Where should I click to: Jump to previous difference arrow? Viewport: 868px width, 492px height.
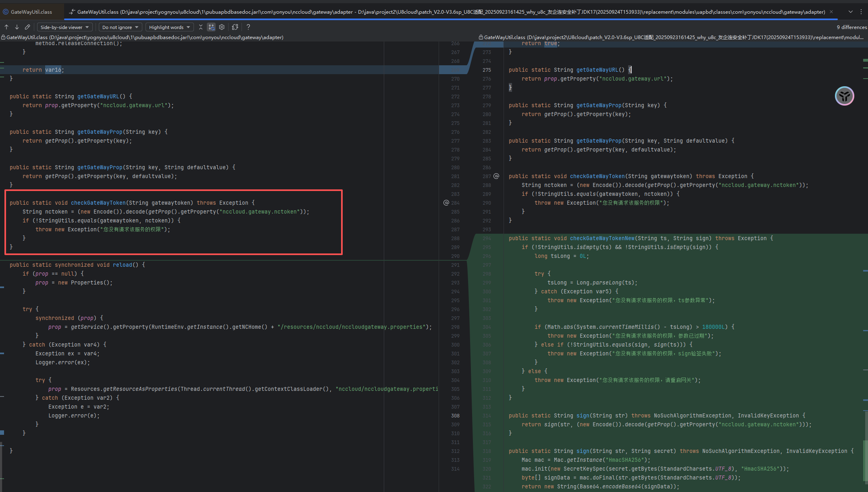[x=6, y=27]
